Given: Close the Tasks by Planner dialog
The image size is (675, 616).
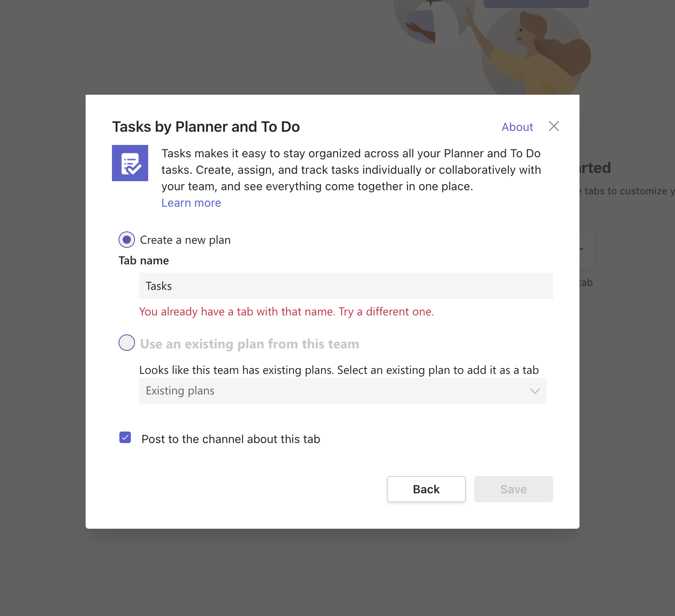Looking at the screenshot, I should [x=554, y=126].
